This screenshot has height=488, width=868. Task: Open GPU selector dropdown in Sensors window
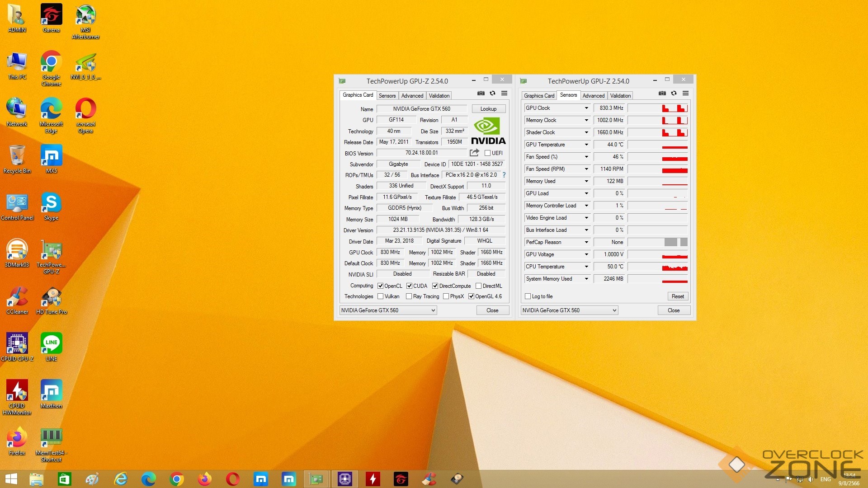569,310
